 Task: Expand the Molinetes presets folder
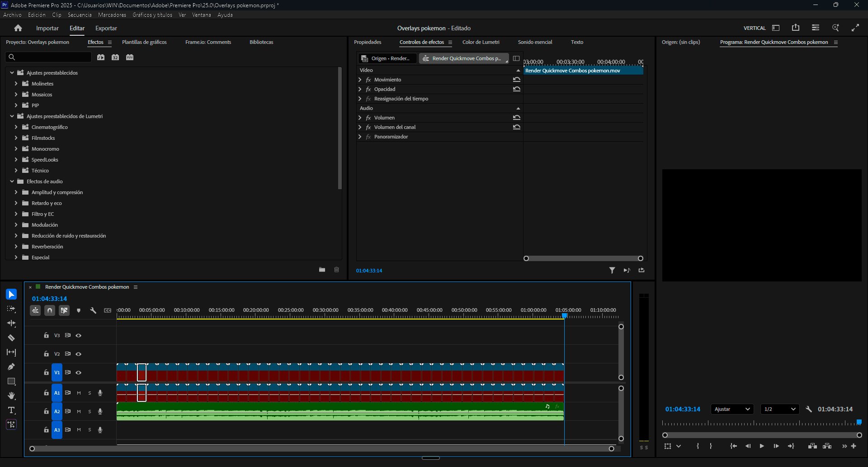[x=16, y=84]
